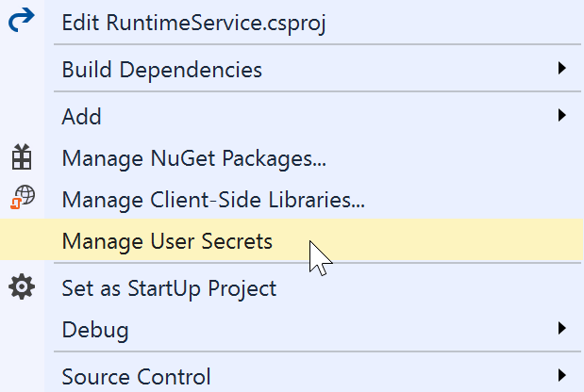Click the separator line above Source Control

click(317, 351)
